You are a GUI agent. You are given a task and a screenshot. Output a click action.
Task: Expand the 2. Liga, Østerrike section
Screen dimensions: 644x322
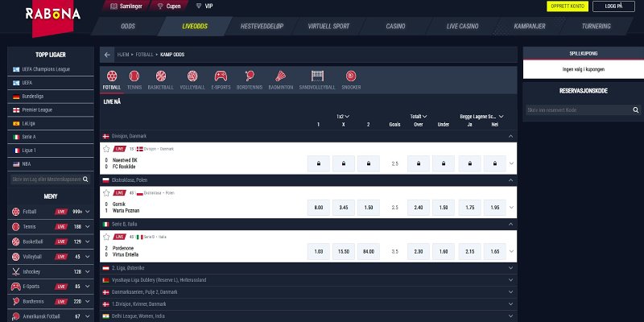[510, 268]
